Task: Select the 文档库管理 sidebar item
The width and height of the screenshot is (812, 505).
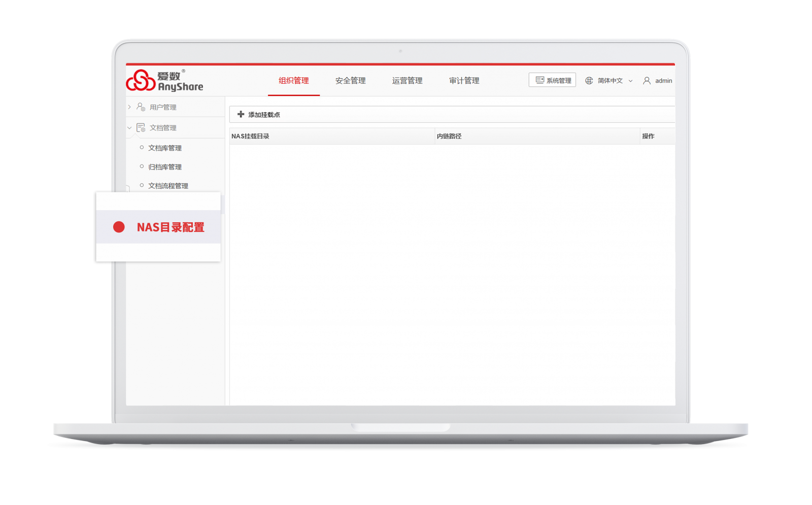Action: [x=165, y=148]
